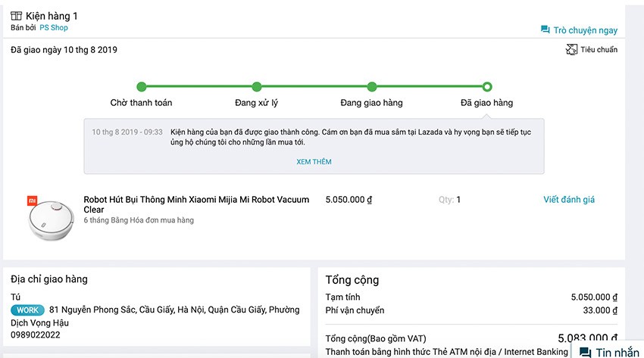Click the Địa chỉ giao hàng heading
Image resolution: width=644 pixels, height=358 pixels.
49,279
